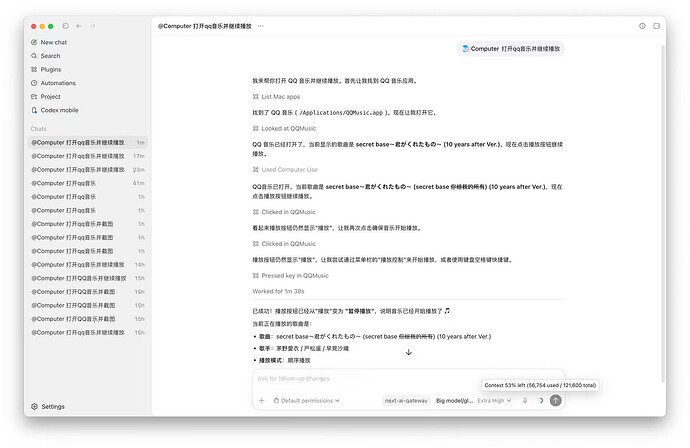Open the chat from 14h ago

point(88,265)
